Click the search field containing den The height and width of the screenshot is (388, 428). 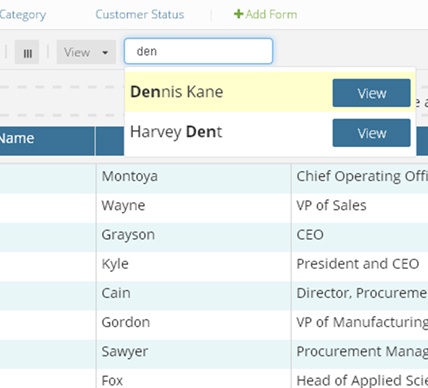coord(199,51)
